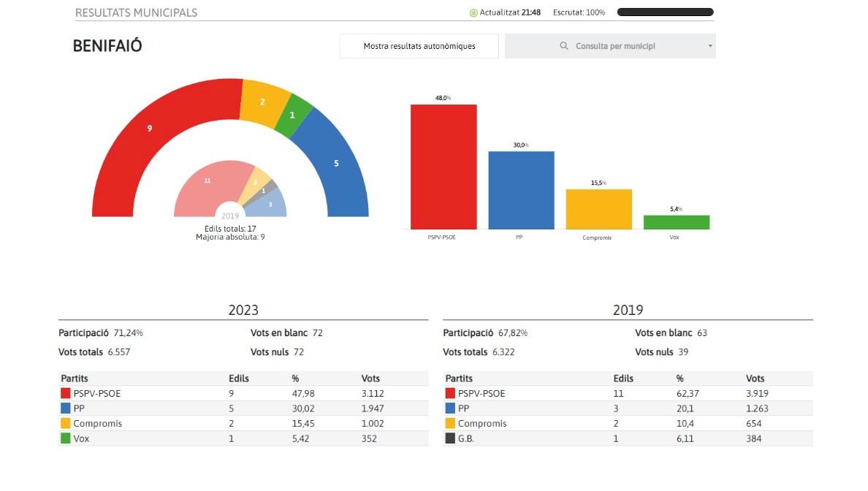Click the green Actualitzat status icon
Screen dimensions: 868x491
(473, 12)
